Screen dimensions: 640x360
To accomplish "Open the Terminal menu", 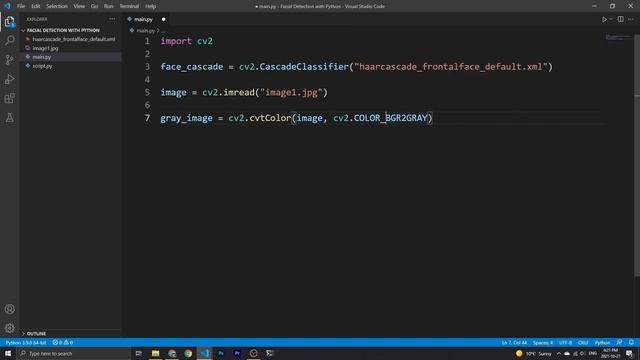I will (129, 6).
